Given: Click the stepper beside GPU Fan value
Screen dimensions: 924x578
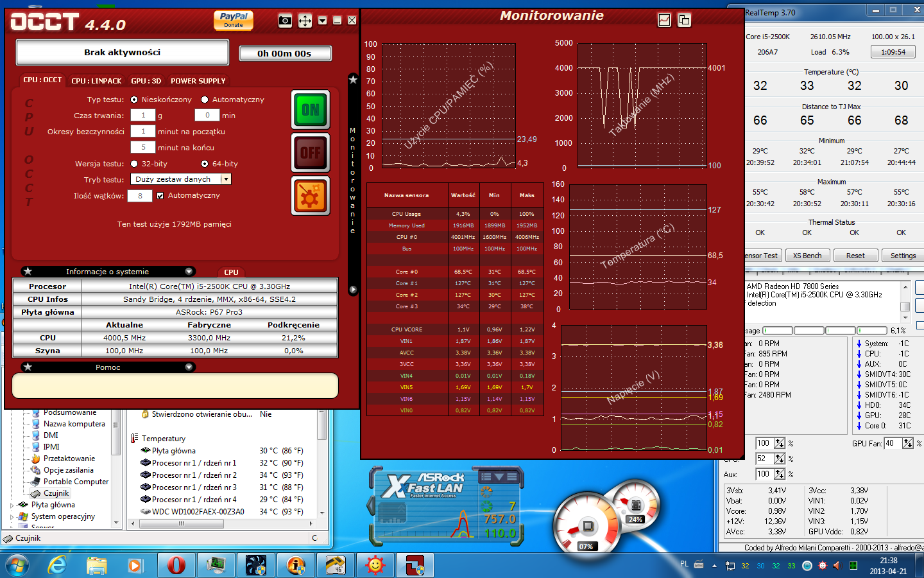Looking at the screenshot, I should coord(908,443).
